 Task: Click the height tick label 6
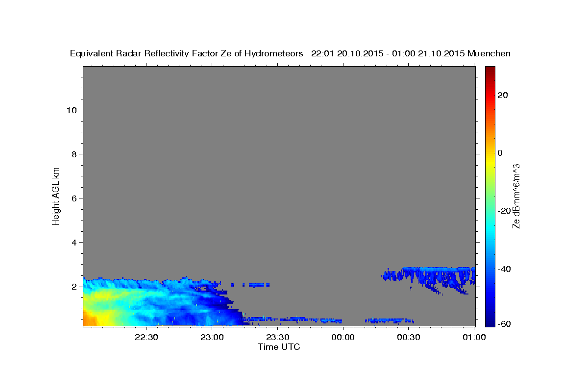(73, 198)
